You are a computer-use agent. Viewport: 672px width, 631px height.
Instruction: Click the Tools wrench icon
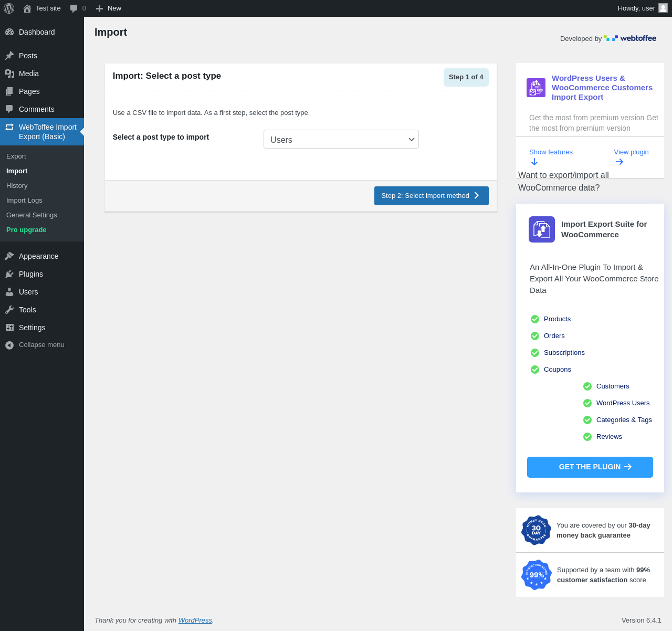(9, 310)
